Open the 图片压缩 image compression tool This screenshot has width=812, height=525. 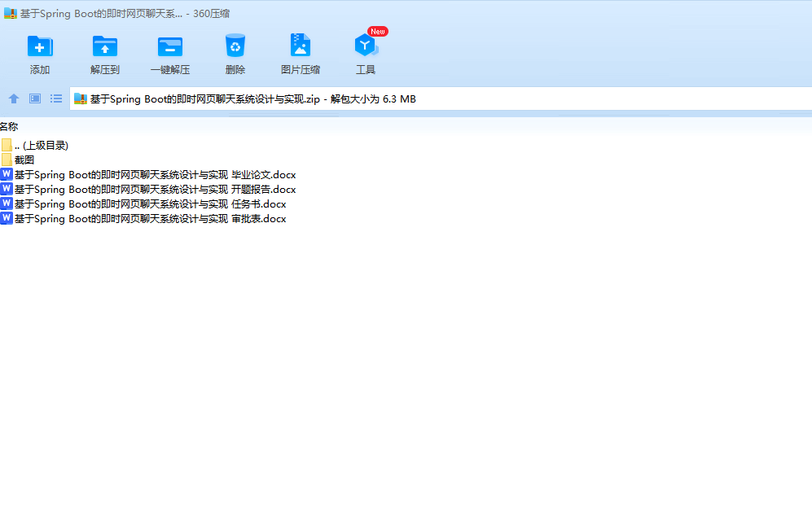[301, 46]
